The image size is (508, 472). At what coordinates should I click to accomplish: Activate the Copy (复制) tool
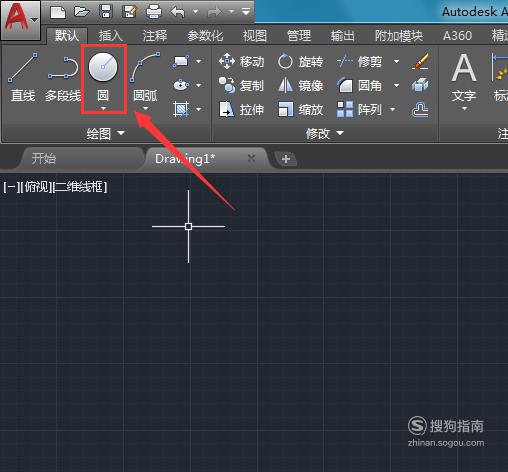coord(241,86)
